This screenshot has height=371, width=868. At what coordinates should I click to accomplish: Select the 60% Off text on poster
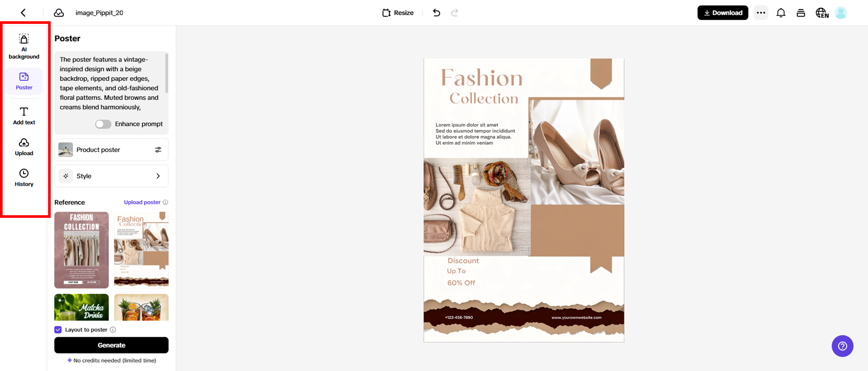[461, 283]
